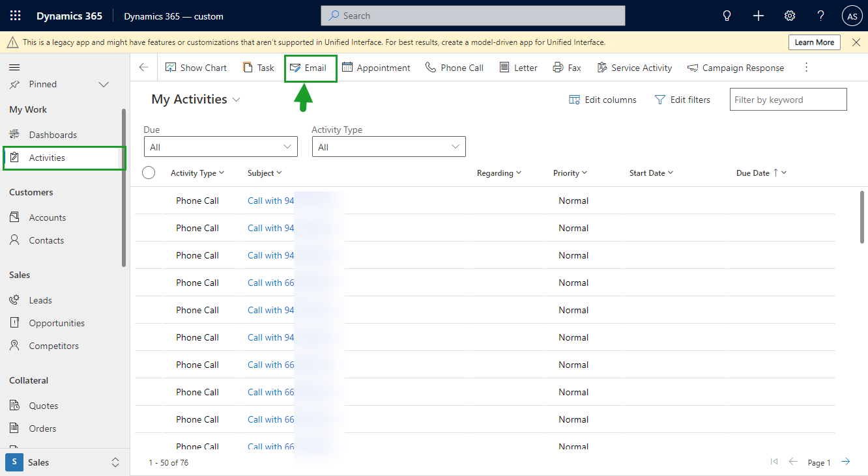Image resolution: width=868 pixels, height=476 pixels.
Task: Create a new Email activity
Action: click(x=310, y=67)
